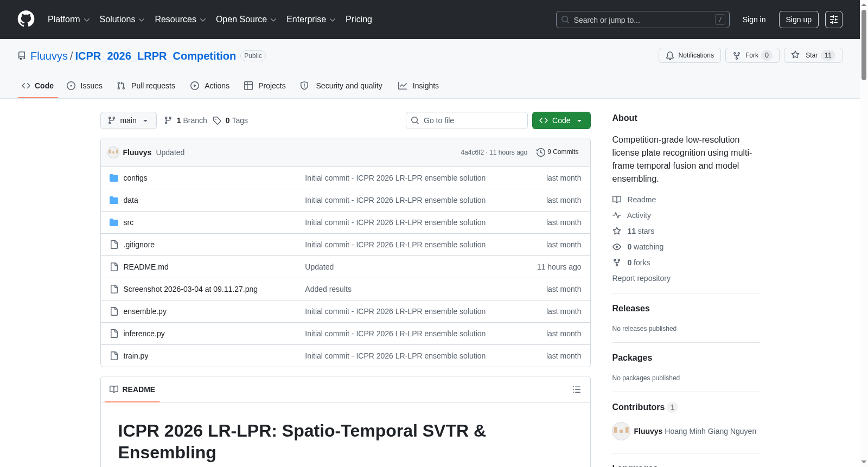The image size is (868, 467).
Task: Click the pulse icon next to Activity
Action: (x=617, y=215)
